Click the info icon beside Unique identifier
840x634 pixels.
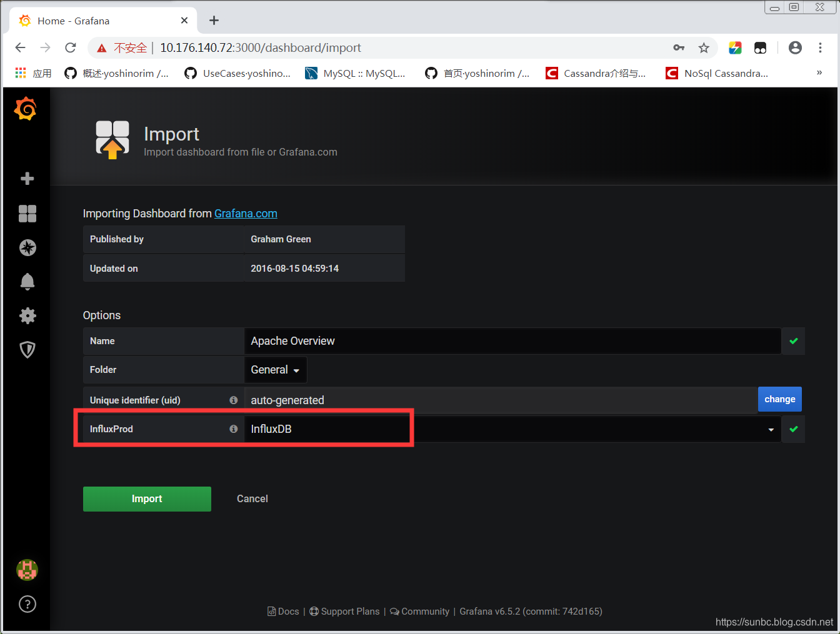[233, 400]
